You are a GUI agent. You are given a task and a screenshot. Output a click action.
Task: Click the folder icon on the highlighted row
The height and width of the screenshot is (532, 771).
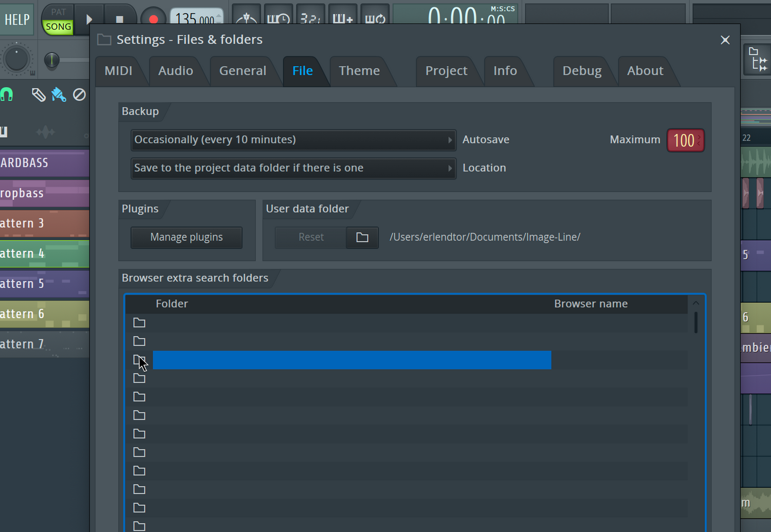click(139, 360)
